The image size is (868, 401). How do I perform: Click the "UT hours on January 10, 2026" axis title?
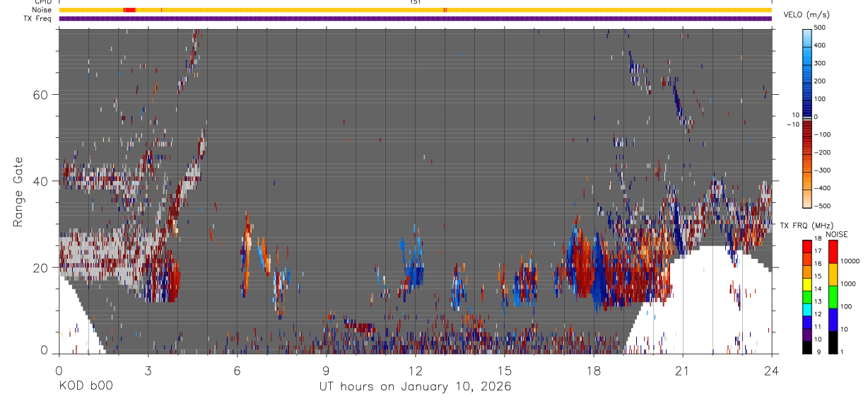coord(414,386)
